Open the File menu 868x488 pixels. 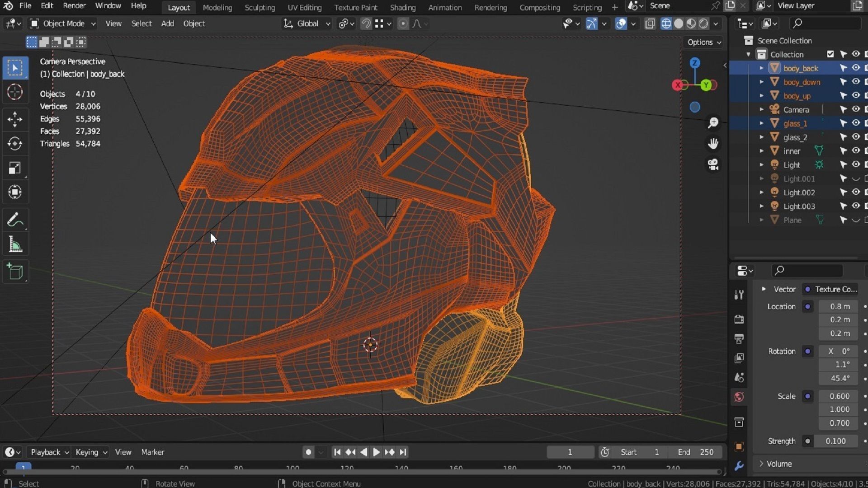click(25, 6)
